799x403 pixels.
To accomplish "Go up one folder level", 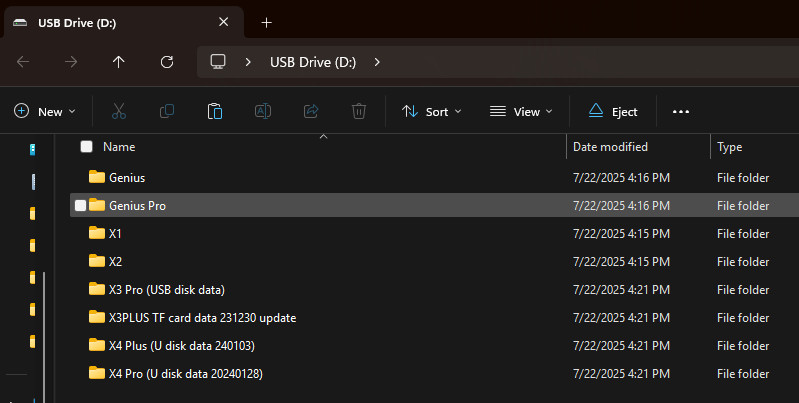I will pos(119,62).
